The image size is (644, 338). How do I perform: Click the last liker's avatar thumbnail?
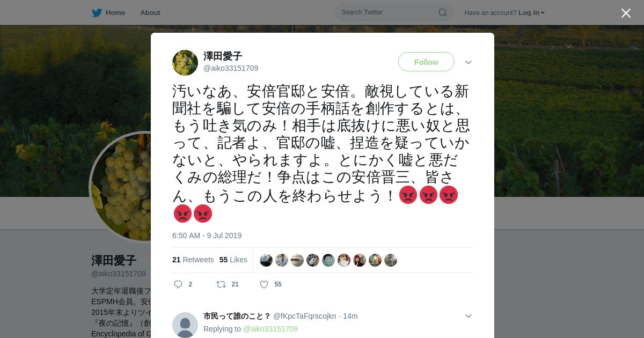tap(391, 260)
